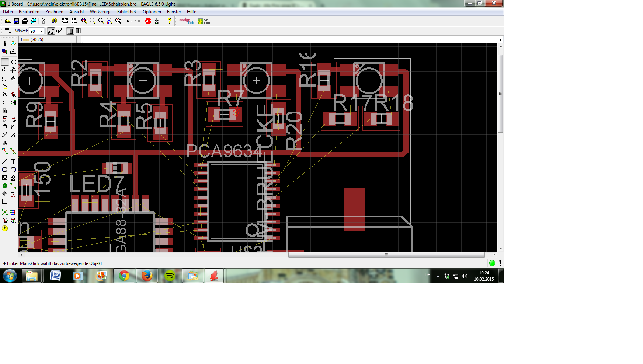This screenshot has width=643, height=364.
Task: Select the Route tool
Action: click(5, 151)
